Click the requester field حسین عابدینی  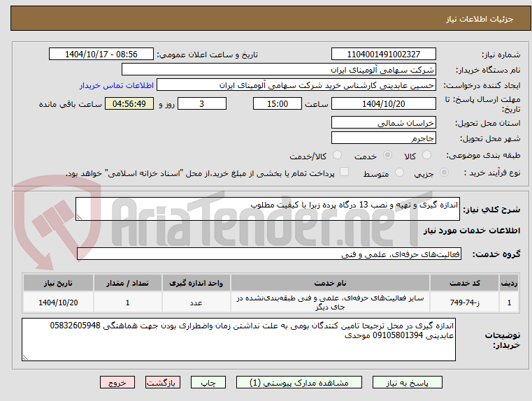click(x=296, y=85)
